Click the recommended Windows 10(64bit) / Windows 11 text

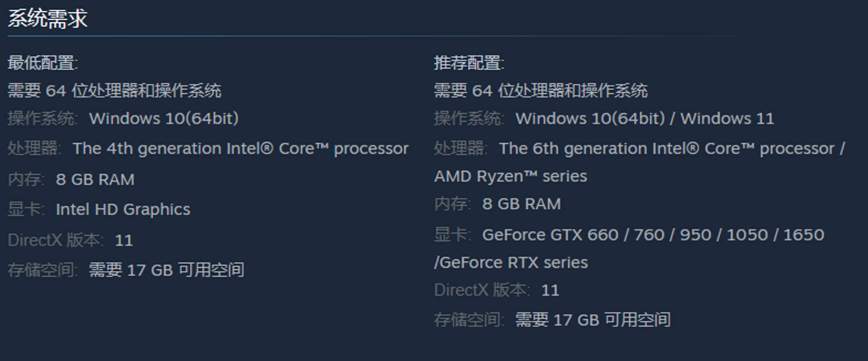(645, 119)
